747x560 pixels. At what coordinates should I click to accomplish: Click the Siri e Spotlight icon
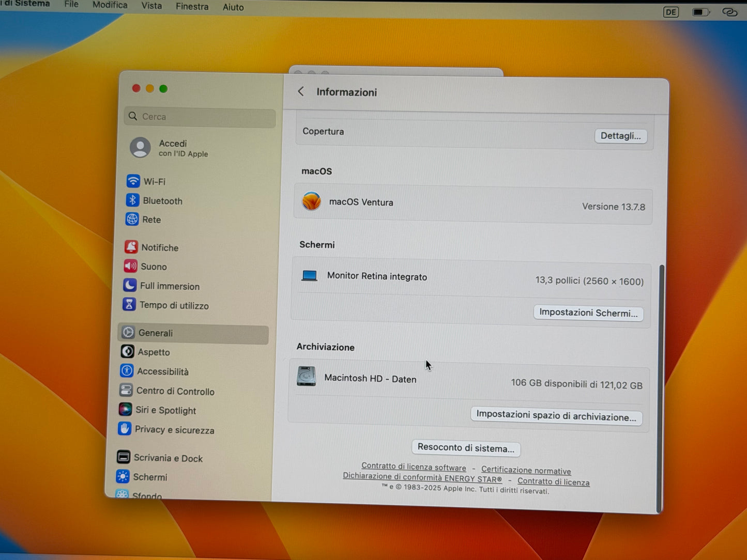pyautogui.click(x=125, y=409)
